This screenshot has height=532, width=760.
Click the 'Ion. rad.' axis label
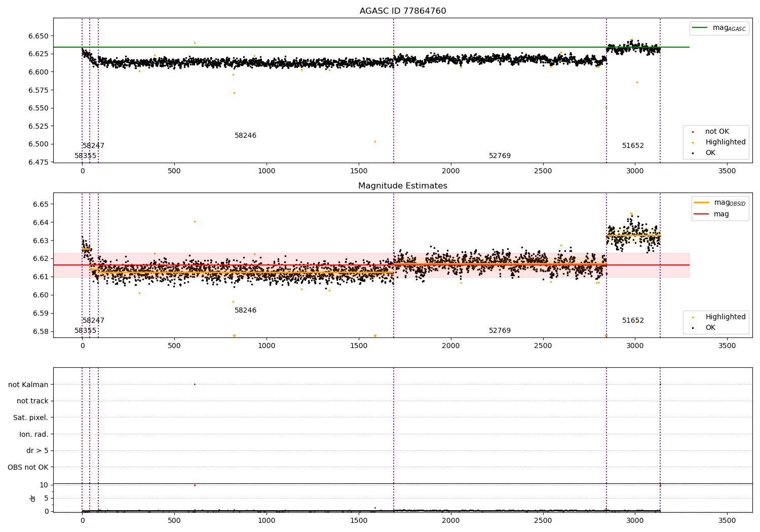point(34,434)
